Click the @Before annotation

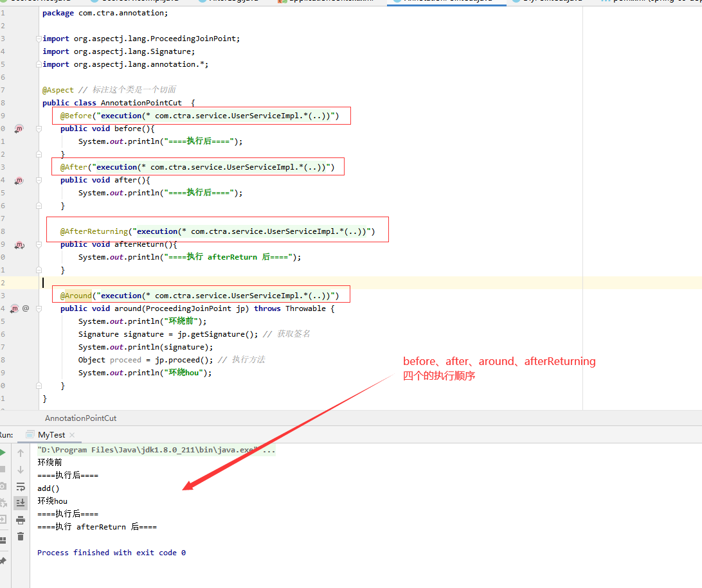(76, 116)
